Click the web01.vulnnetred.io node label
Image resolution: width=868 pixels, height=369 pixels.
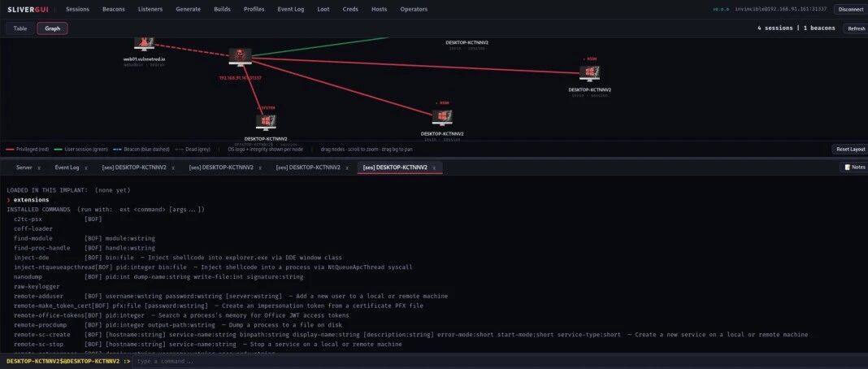tap(144, 59)
